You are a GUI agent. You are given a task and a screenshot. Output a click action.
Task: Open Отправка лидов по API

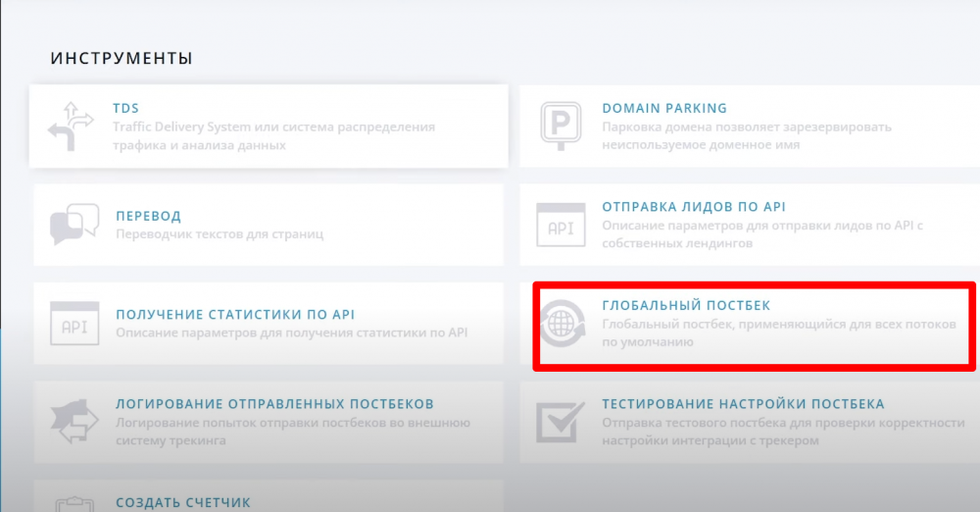(x=694, y=207)
